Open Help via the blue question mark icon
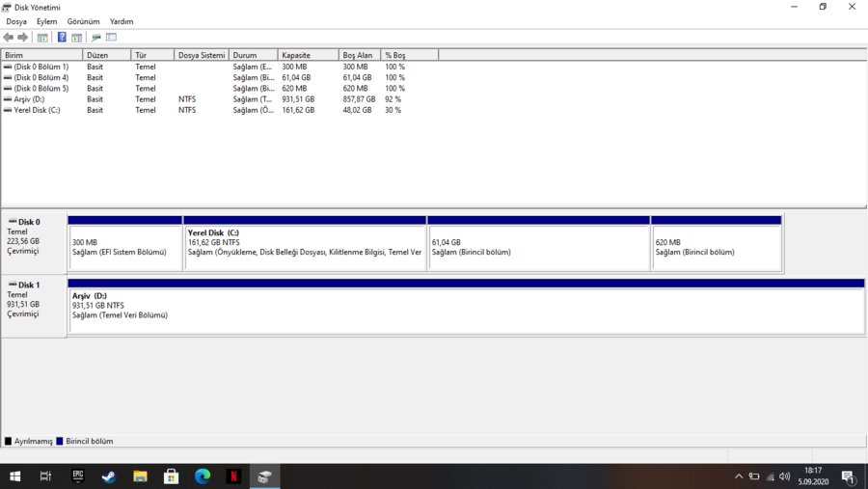This screenshot has height=489, width=868. pos(62,37)
